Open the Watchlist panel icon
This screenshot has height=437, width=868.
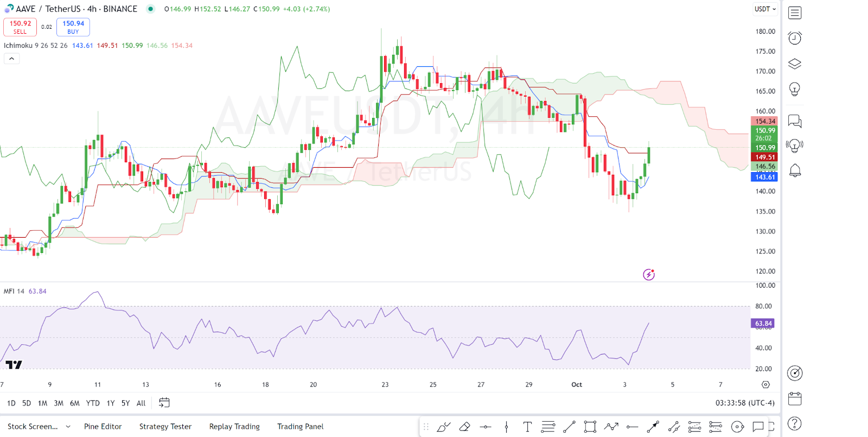click(x=795, y=12)
